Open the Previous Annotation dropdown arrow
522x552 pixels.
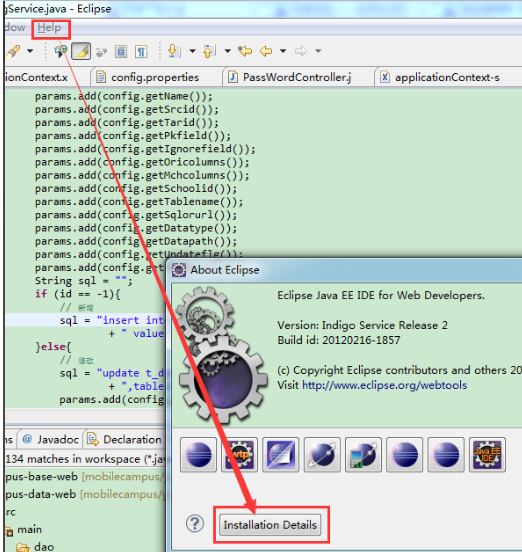pos(227,51)
